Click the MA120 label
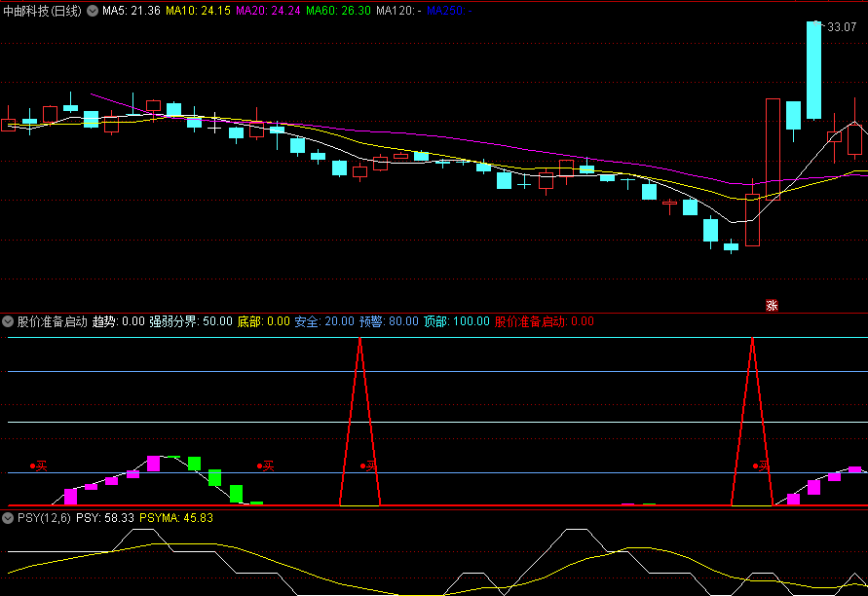 point(398,11)
